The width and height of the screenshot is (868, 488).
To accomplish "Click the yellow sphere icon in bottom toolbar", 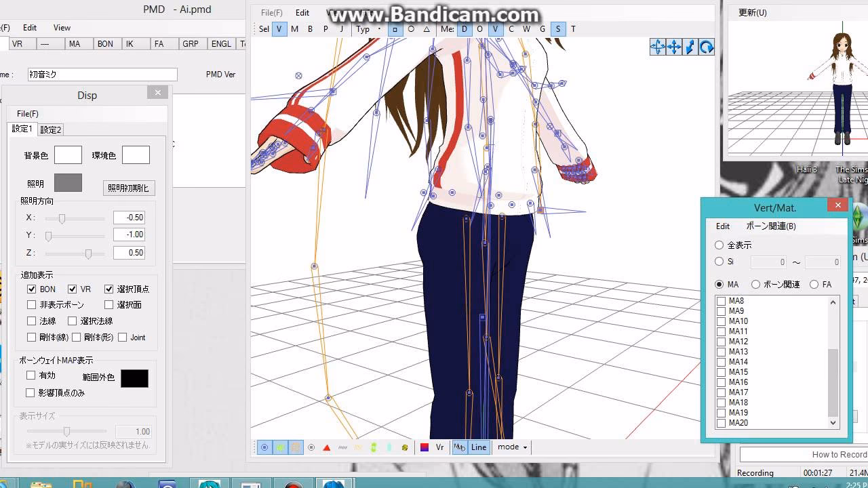I will (405, 447).
